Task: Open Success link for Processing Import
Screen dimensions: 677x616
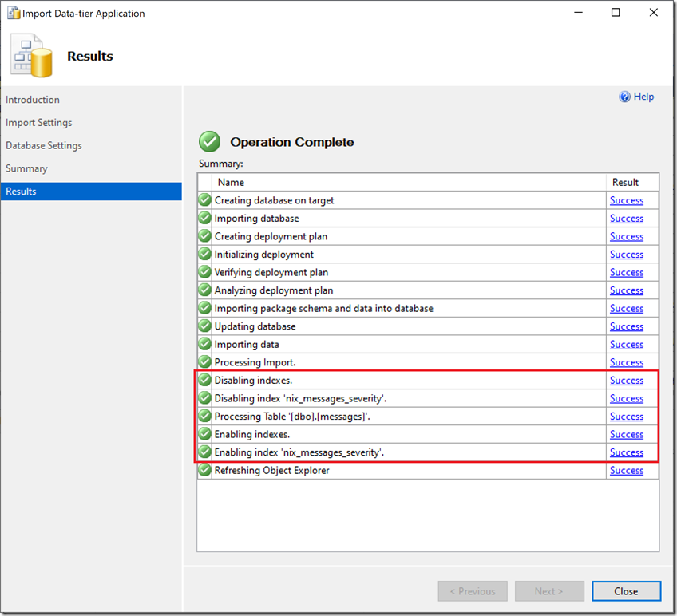Action: [x=627, y=362]
